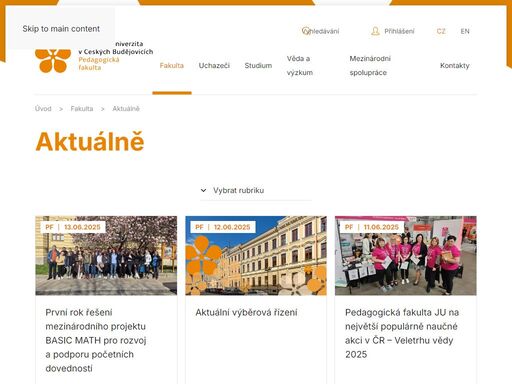
Task: Open the Mezinárodní spolupráce menu
Action: [x=370, y=65]
